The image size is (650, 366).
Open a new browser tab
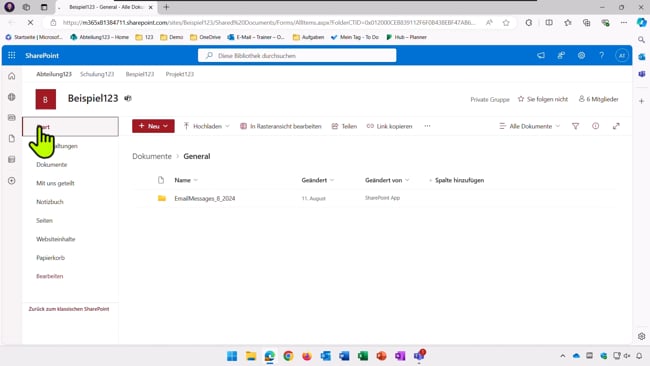point(166,7)
